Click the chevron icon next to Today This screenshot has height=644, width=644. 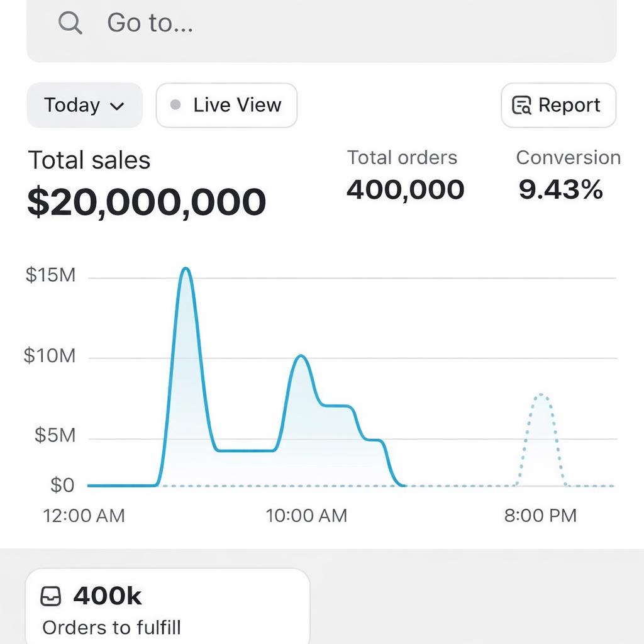coord(117,106)
